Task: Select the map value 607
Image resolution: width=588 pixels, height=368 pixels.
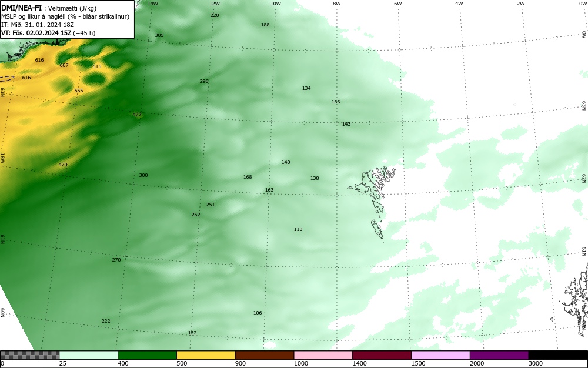Action: tap(64, 65)
